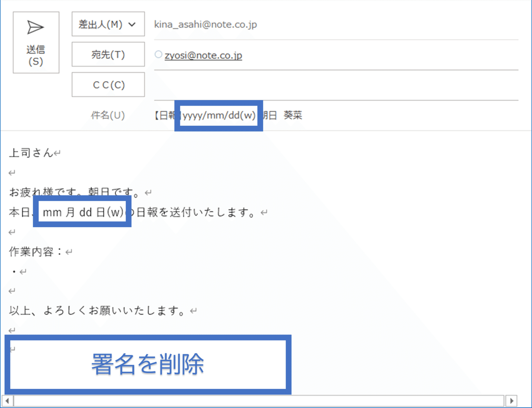532x408 pixels.
Task: Click recipient zyosi@note.co.jp in the To field
Action: coord(203,56)
